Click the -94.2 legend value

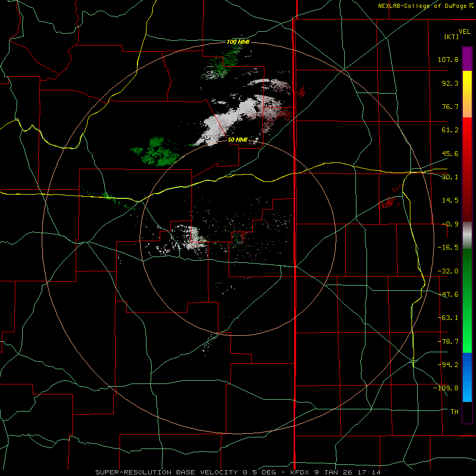tap(448, 364)
